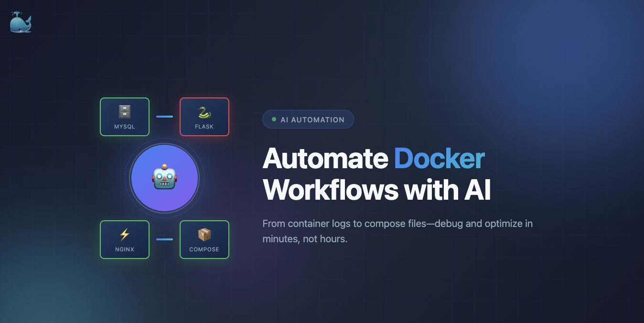644x323 pixels.
Task: Click the 'Workflows with AI' heading line
Action: pyautogui.click(x=377, y=190)
